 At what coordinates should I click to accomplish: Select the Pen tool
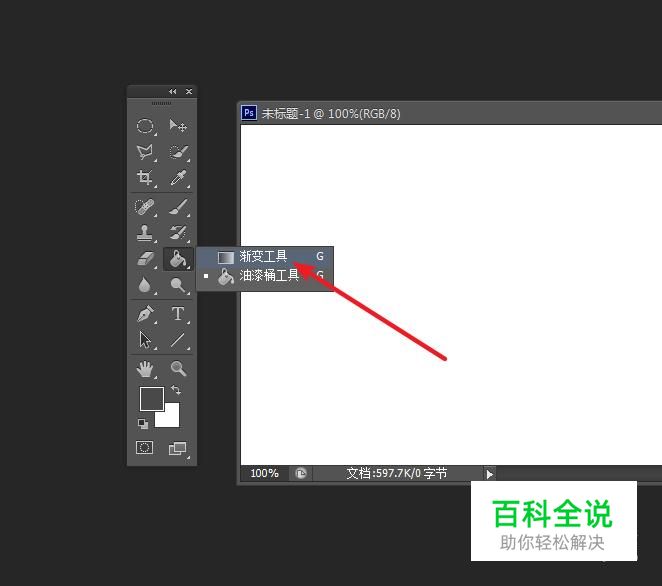[145, 314]
